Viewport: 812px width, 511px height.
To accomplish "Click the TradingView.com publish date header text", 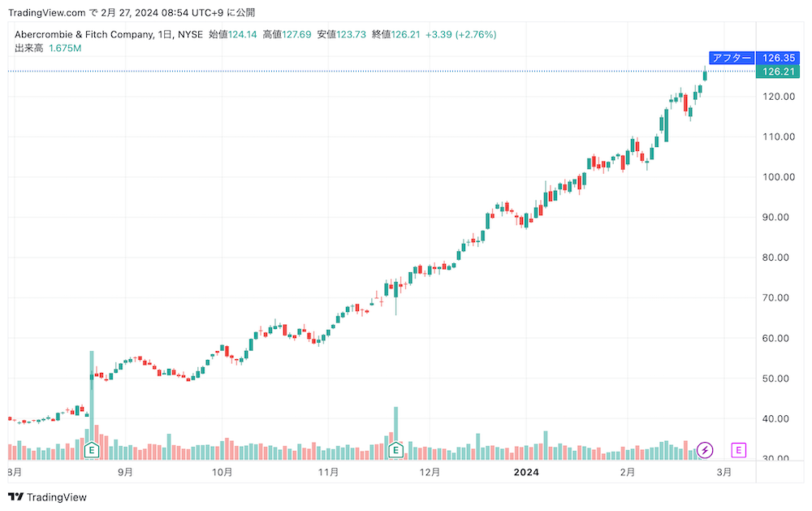I will pos(132,12).
